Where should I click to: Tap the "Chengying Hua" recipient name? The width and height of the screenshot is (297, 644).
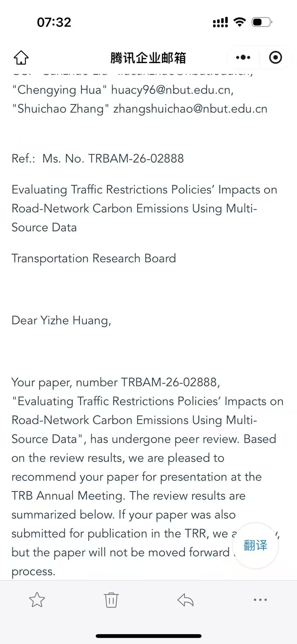point(60,90)
